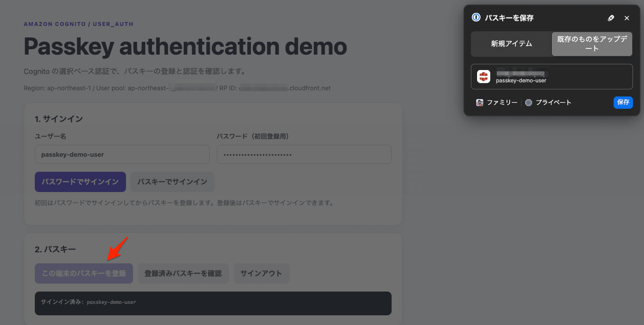Viewport: 644px width, 325px height.
Task: Open the プライベート vault selector
Action: coord(548,103)
